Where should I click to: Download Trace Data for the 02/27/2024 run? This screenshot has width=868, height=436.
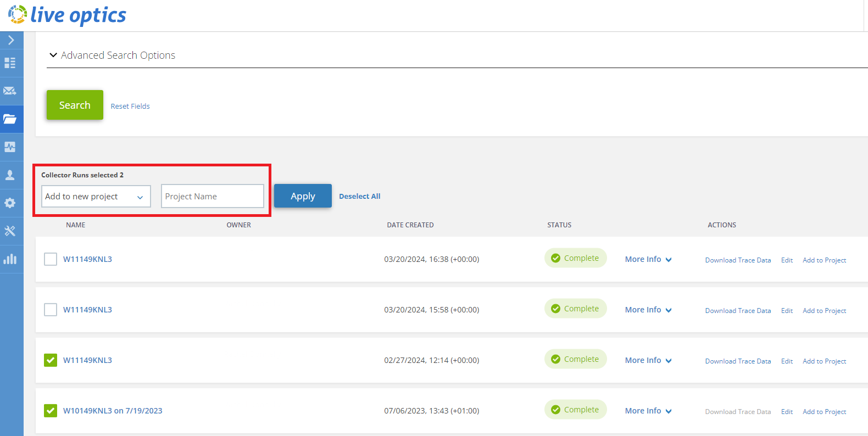pyautogui.click(x=738, y=361)
